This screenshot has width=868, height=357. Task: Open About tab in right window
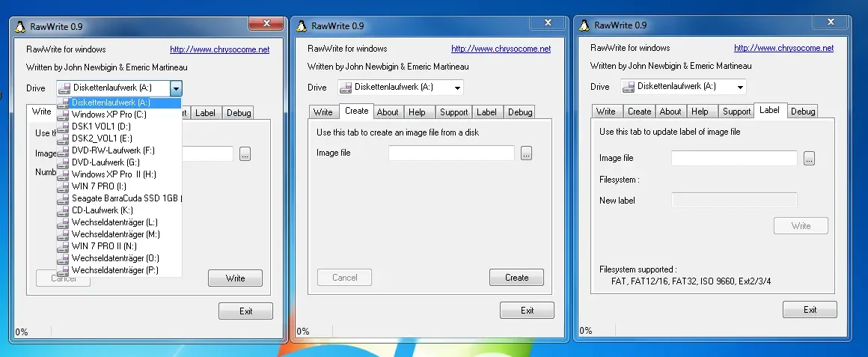coord(670,112)
